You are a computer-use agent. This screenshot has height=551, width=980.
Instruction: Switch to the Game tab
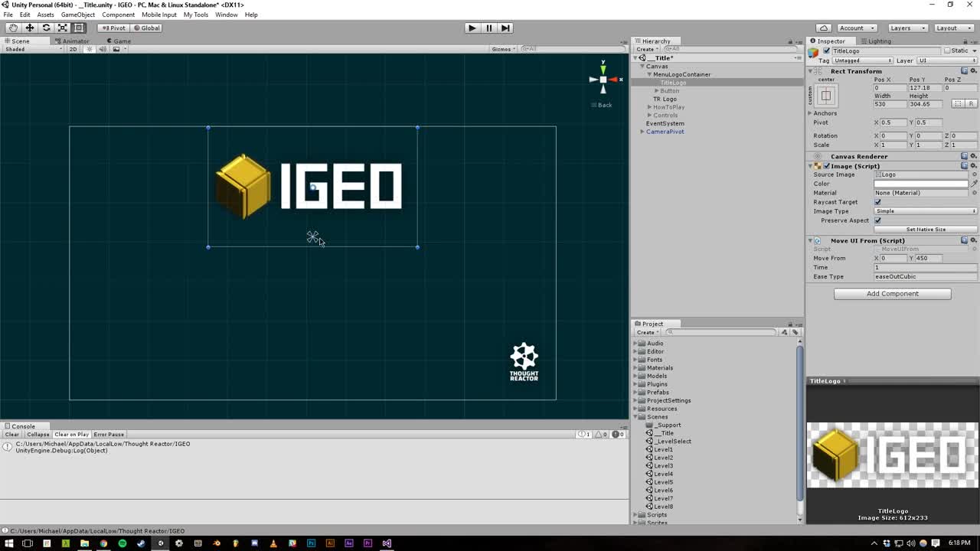pyautogui.click(x=119, y=41)
